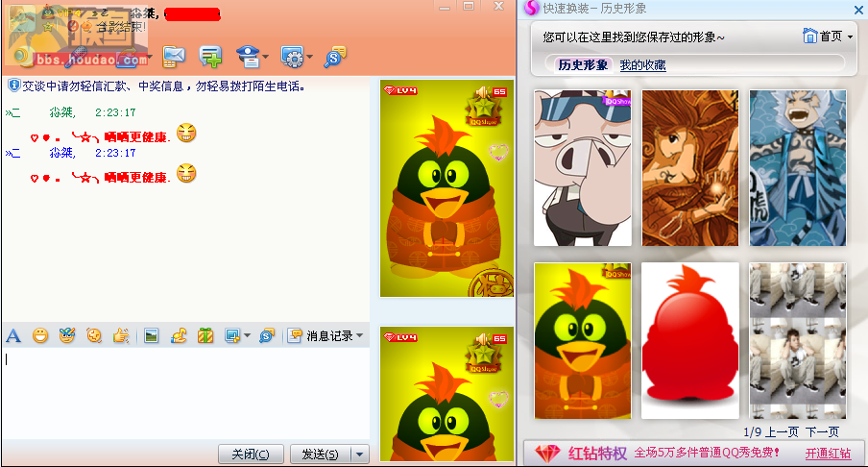Click into the message input box
Image resolution: width=868 pixels, height=467 pixels.
(186, 393)
